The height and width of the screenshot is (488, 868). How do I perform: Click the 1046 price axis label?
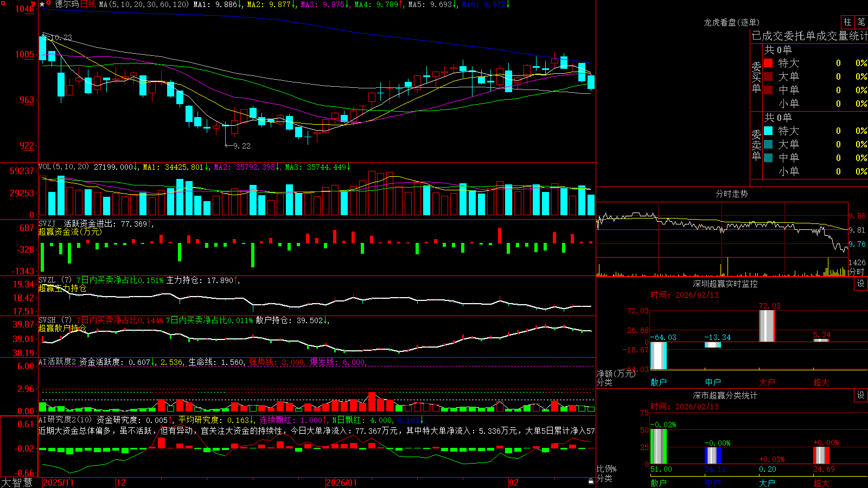click(x=24, y=9)
